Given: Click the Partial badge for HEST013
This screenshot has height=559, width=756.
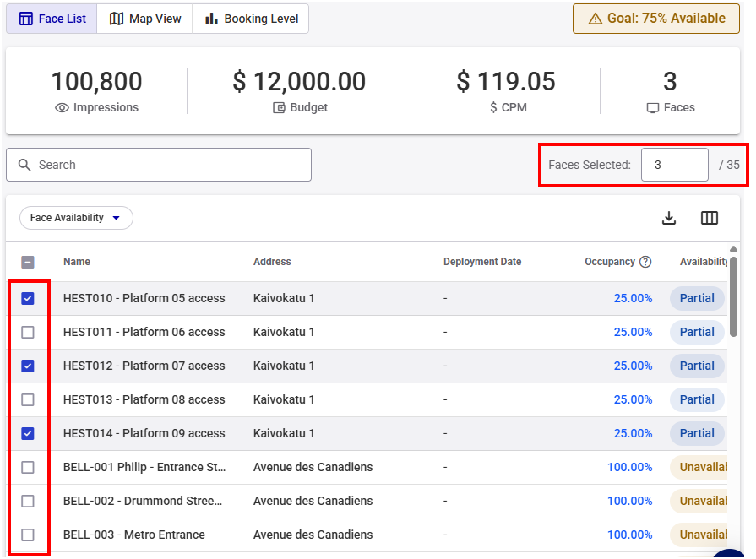Looking at the screenshot, I should pos(697,399).
